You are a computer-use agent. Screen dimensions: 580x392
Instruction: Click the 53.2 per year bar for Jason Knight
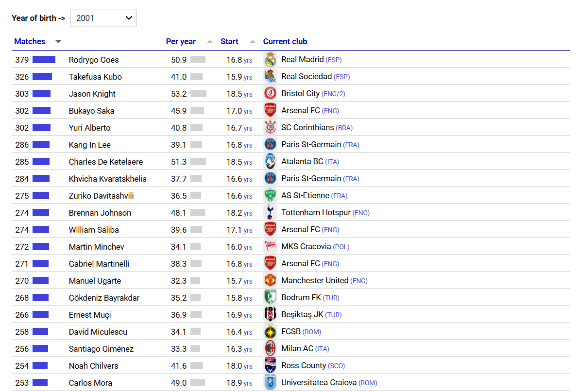pyautogui.click(x=198, y=94)
